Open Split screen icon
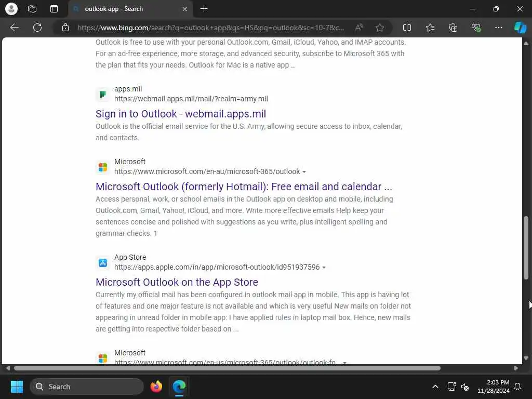Viewport: 532px width, 399px height. 407,28
